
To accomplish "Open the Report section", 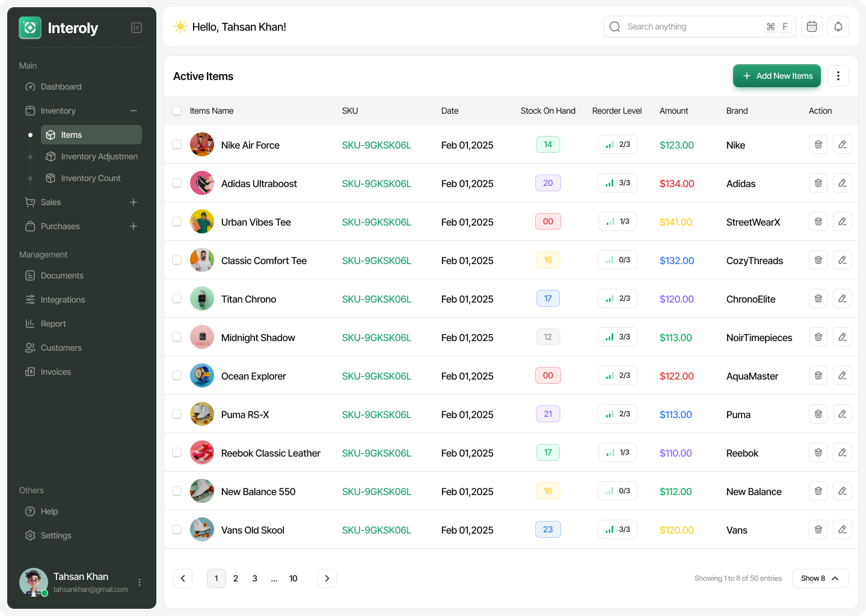I will click(x=54, y=324).
